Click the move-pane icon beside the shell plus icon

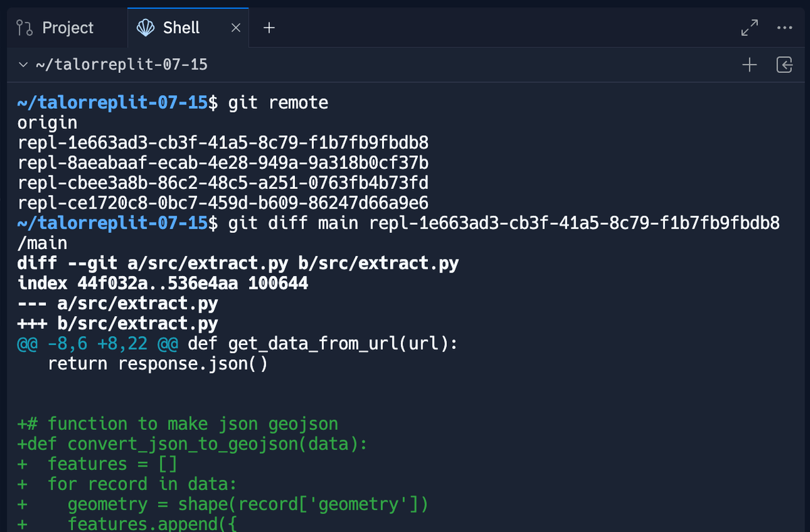[x=784, y=64]
